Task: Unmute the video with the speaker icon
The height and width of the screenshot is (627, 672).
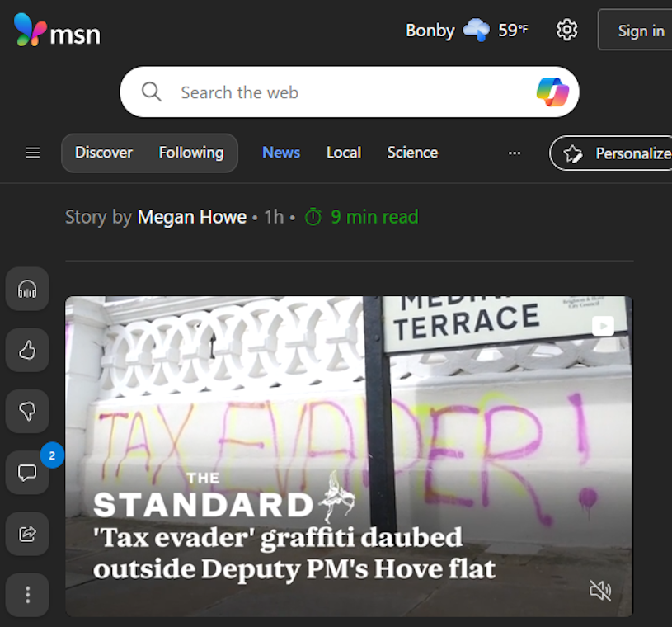Action: point(600,590)
